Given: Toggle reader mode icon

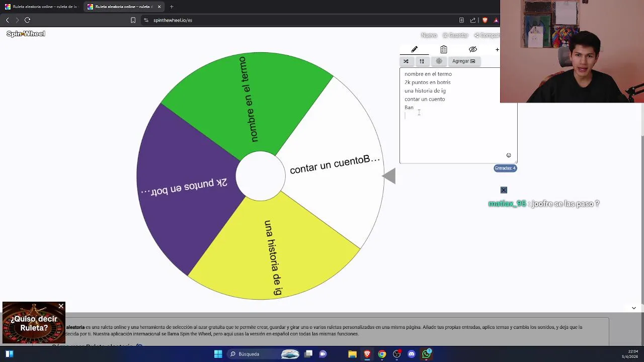Looking at the screenshot, I should pos(461,20).
